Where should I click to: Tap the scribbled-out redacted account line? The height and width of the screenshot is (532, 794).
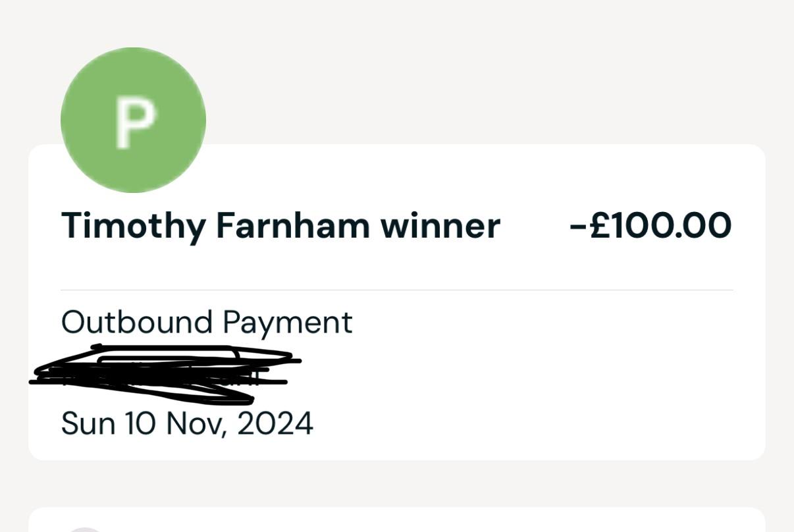(165, 373)
